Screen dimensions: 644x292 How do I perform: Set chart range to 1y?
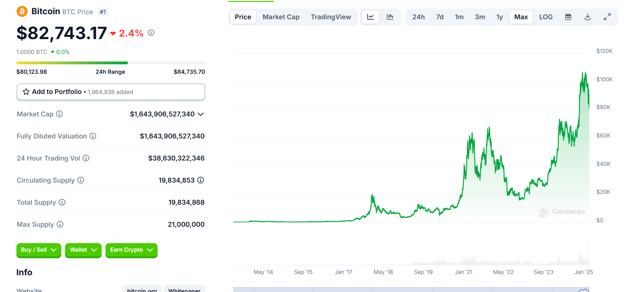pyautogui.click(x=499, y=17)
